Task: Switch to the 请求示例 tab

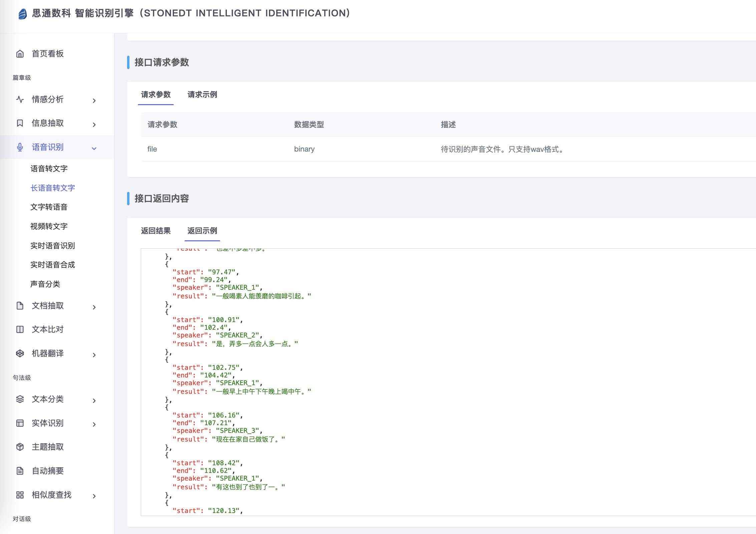Action: 202,95
